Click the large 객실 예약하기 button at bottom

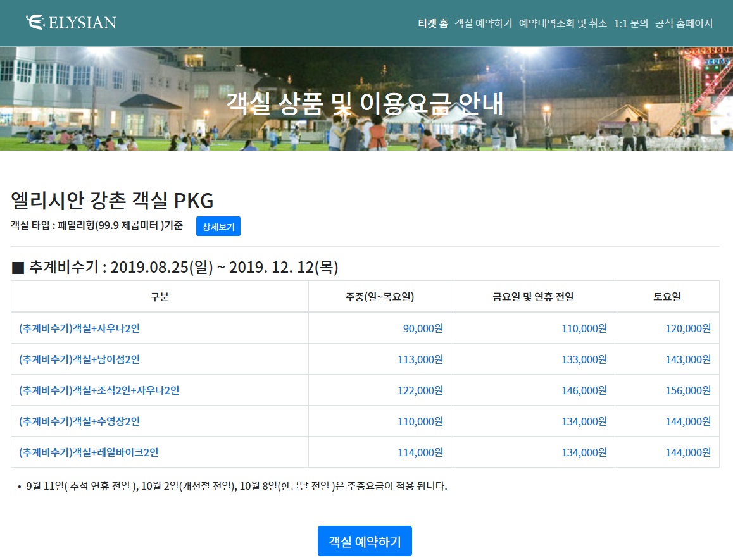(365, 541)
